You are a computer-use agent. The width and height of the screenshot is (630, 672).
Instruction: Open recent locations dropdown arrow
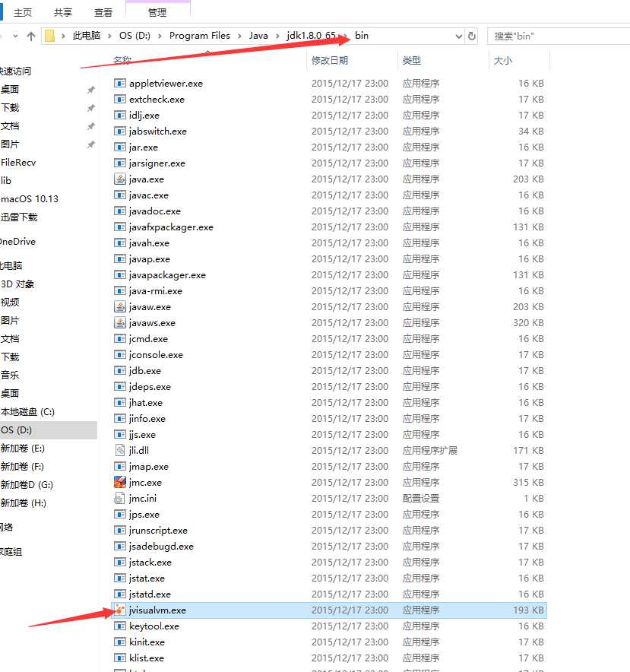[x=15, y=36]
